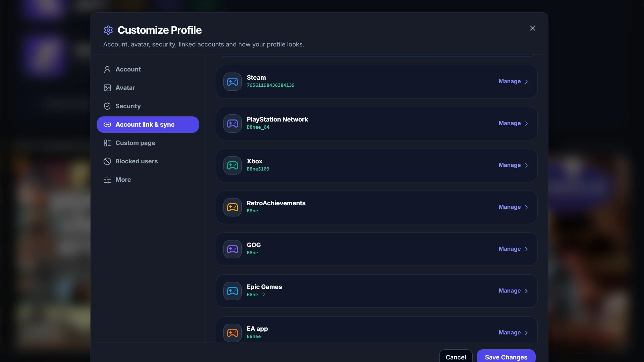Click the RetroAchievements yellow controller icon
Image resolution: width=644 pixels, height=362 pixels.
[232, 207]
